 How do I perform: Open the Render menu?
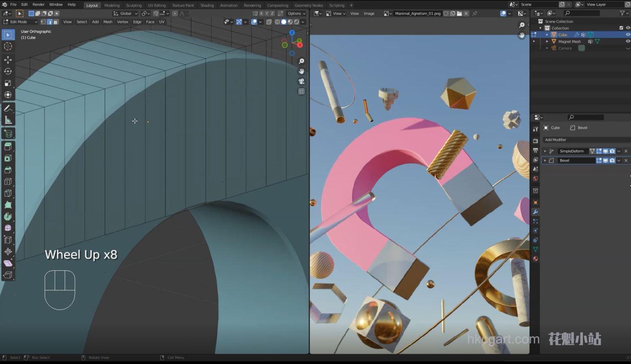pos(38,5)
